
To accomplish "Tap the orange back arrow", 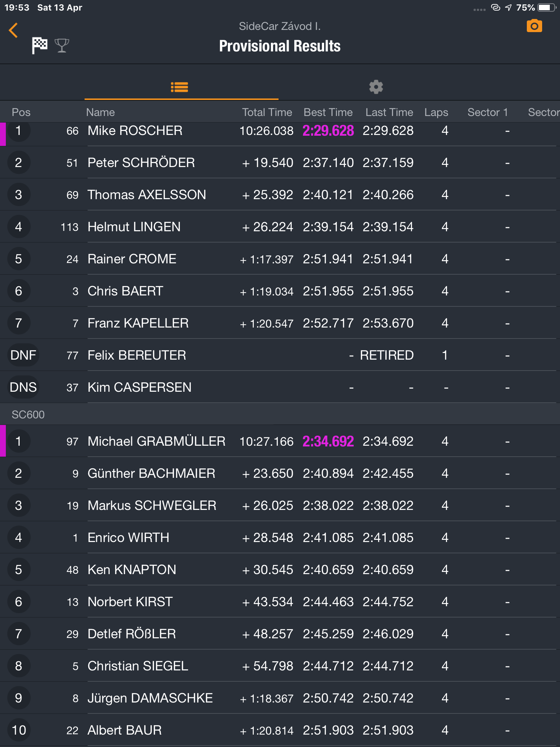I will (x=13, y=30).
